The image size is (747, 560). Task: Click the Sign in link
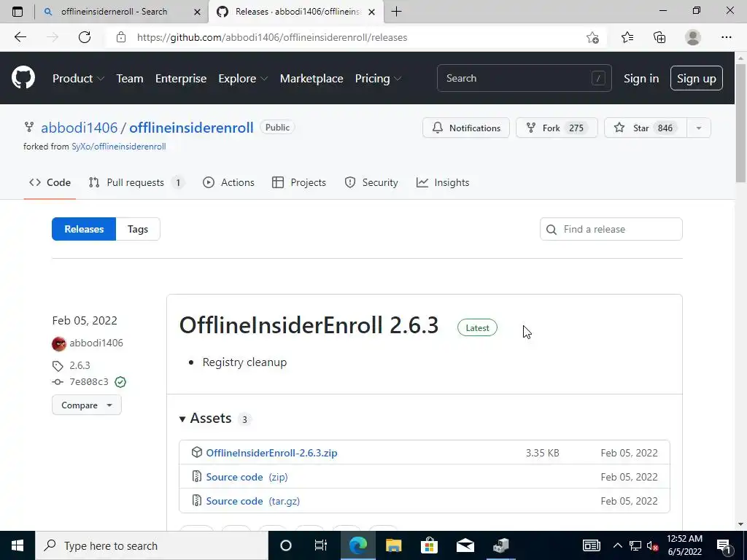[641, 79]
